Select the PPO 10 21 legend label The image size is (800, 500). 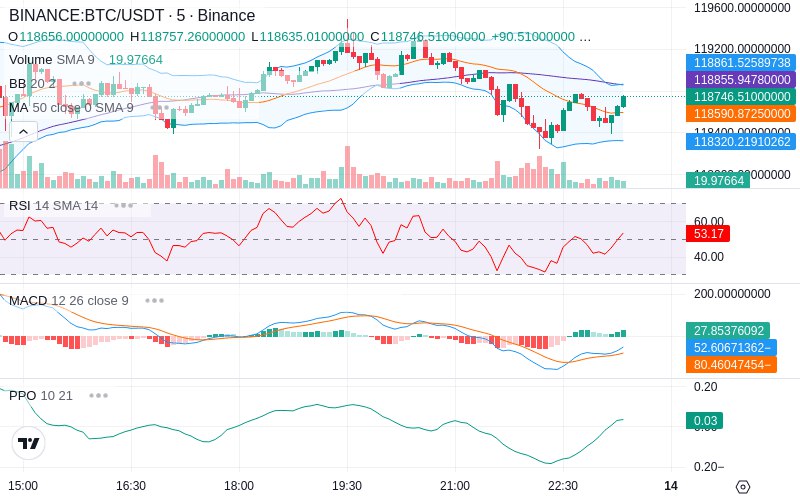click(x=41, y=395)
